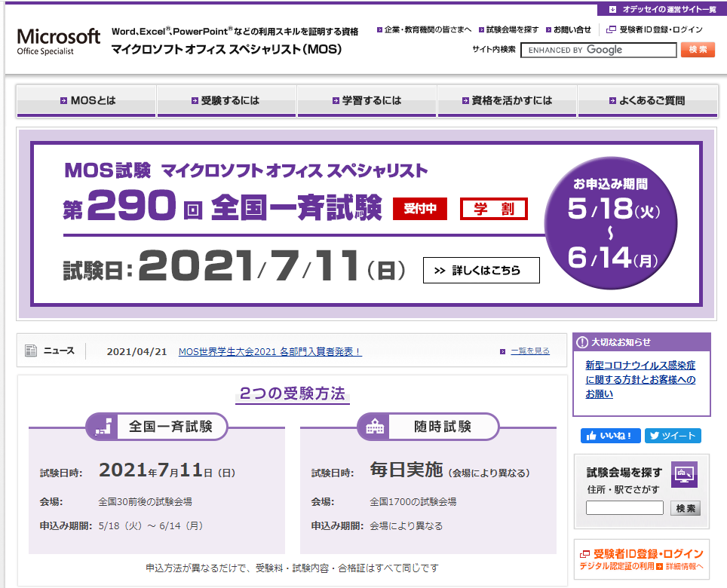Image resolution: width=727 pixels, height=588 pixels.
Task: Click the 随時試験 school building icon
Action: pos(375,426)
